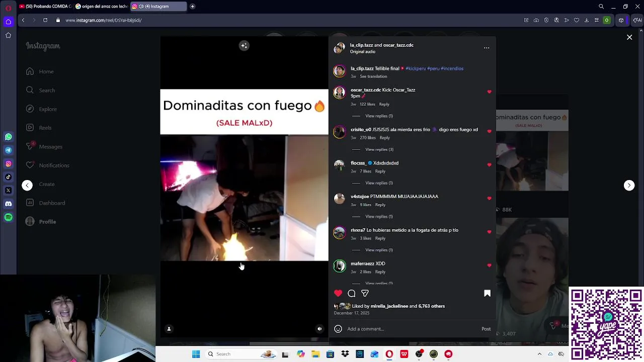Close the reel viewer with X
The image size is (644, 362).
tap(629, 37)
